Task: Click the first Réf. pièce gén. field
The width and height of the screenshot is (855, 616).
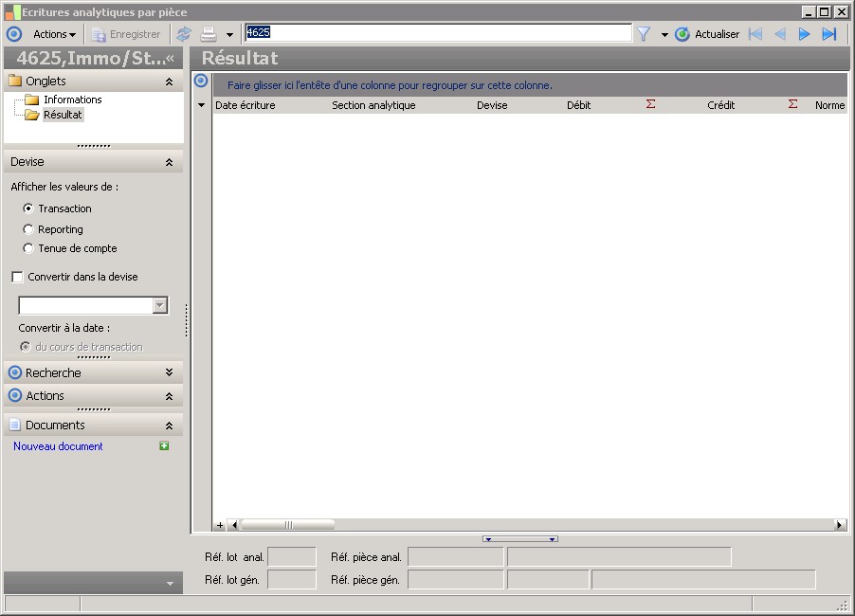Action: coord(455,579)
